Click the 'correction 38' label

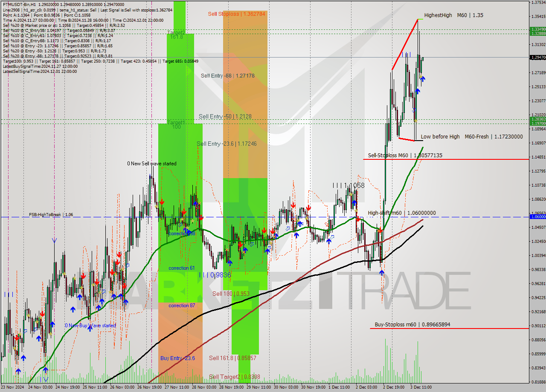pos(182,233)
